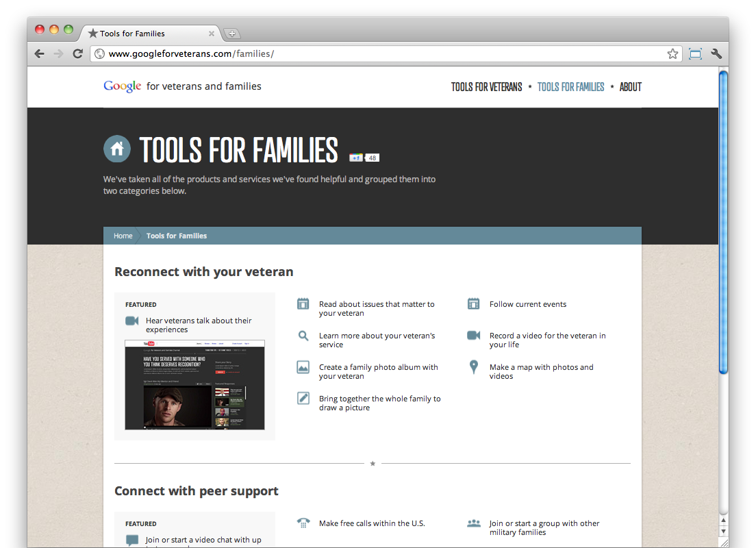Click the phone icon beside Make free calls

click(x=303, y=523)
